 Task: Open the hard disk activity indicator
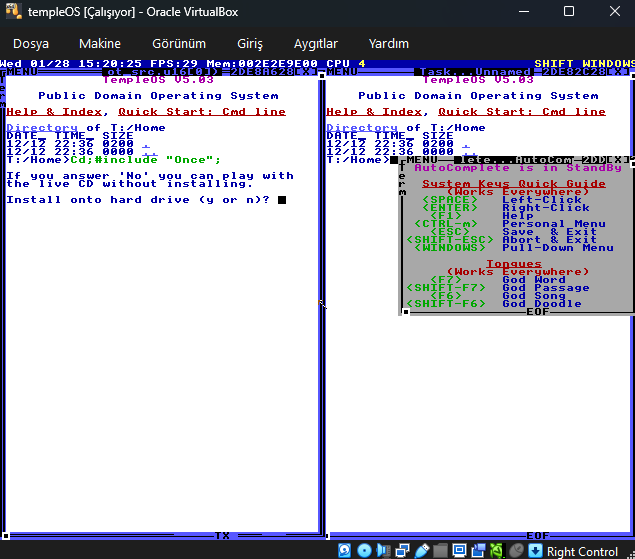(x=345, y=550)
